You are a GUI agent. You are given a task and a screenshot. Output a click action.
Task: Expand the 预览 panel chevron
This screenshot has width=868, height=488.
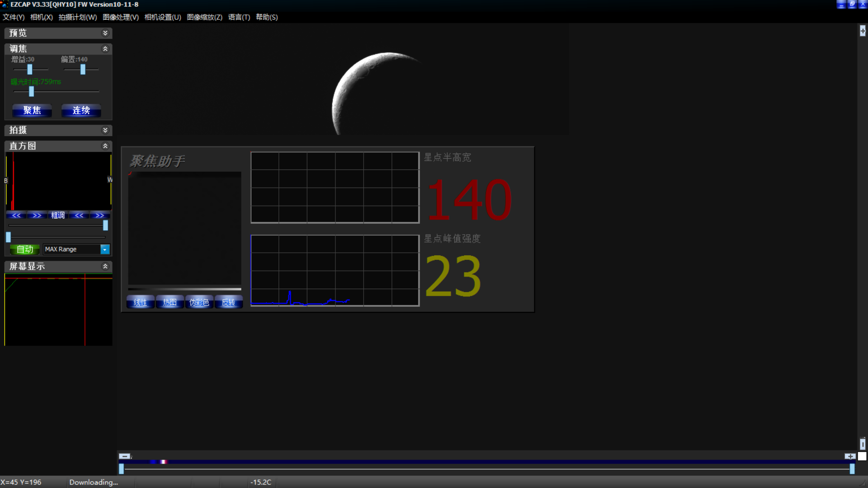pyautogui.click(x=105, y=33)
